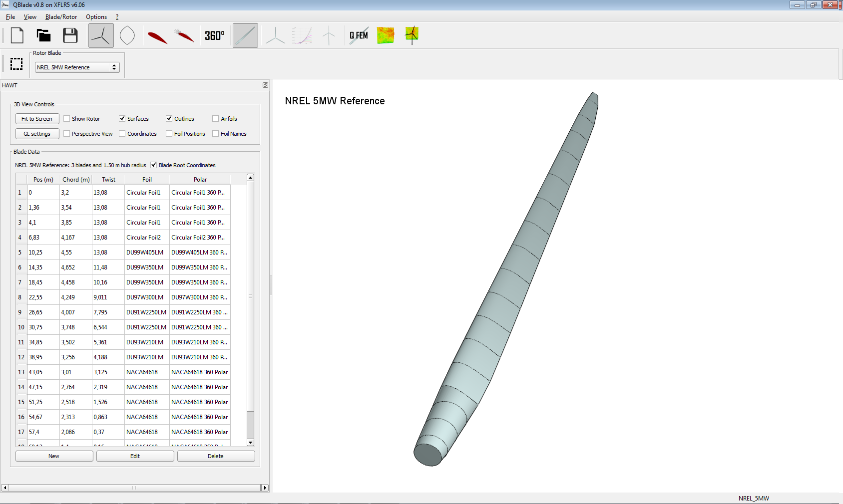Click the Foil column header
Image resolution: width=843 pixels, height=504 pixels.
[147, 180]
